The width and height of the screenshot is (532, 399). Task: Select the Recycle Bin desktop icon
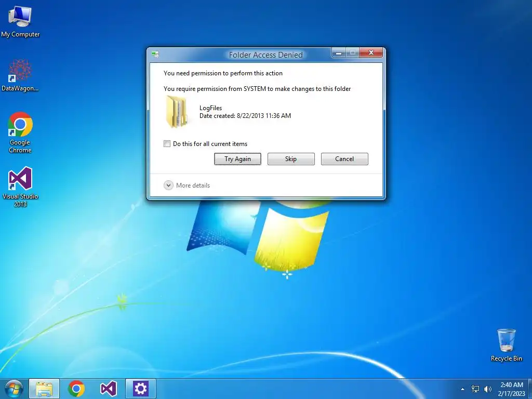pos(506,345)
